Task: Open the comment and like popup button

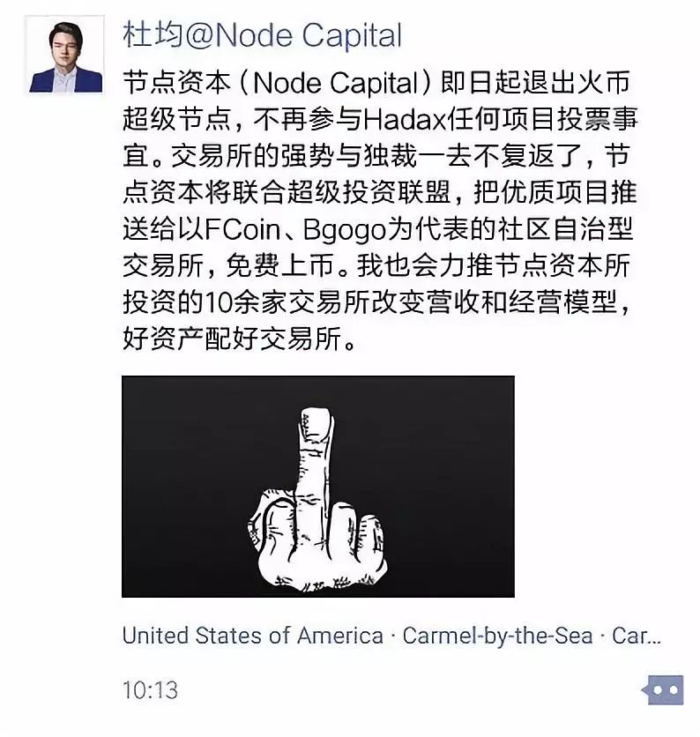Action: 663,690
